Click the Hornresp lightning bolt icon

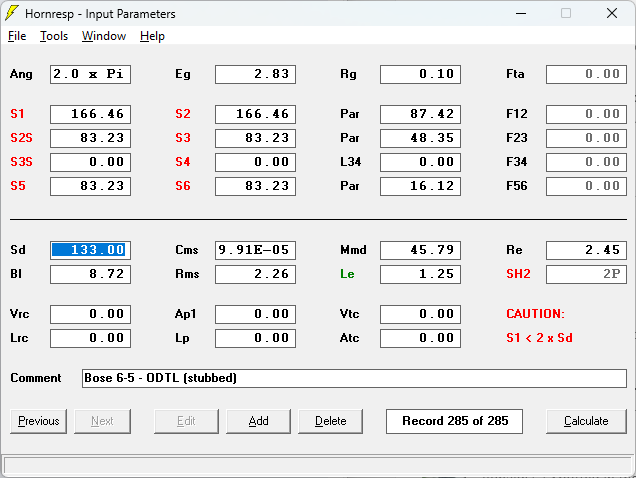[12, 13]
